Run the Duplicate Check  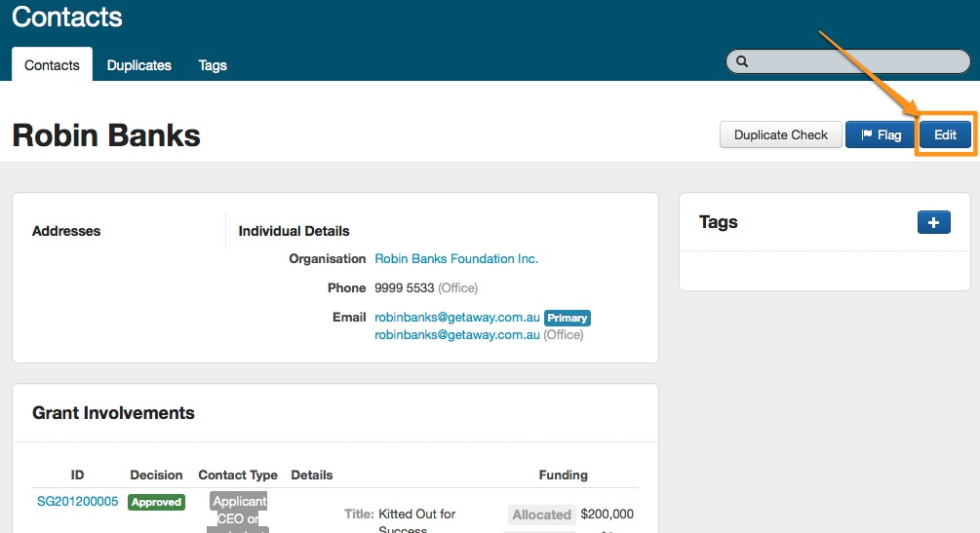pyautogui.click(x=780, y=135)
